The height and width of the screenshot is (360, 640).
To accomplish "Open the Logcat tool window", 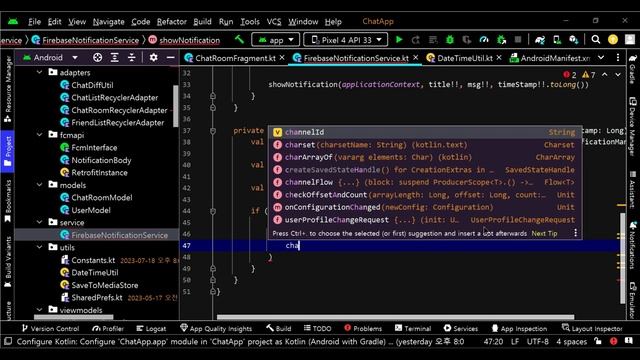I will tap(151, 328).
